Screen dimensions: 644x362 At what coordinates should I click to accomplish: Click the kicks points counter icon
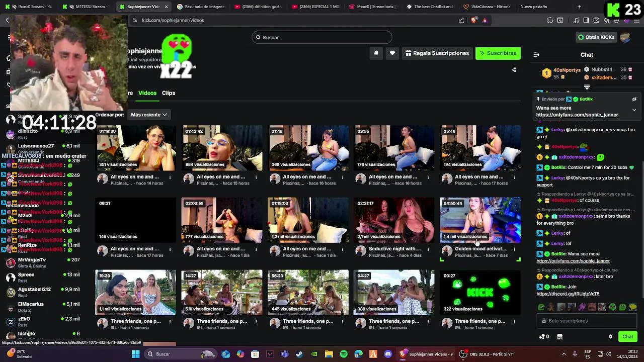tap(544, 337)
